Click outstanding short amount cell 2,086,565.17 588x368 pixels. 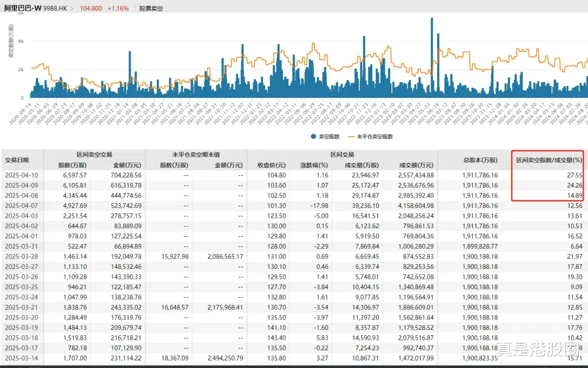[x=225, y=256]
